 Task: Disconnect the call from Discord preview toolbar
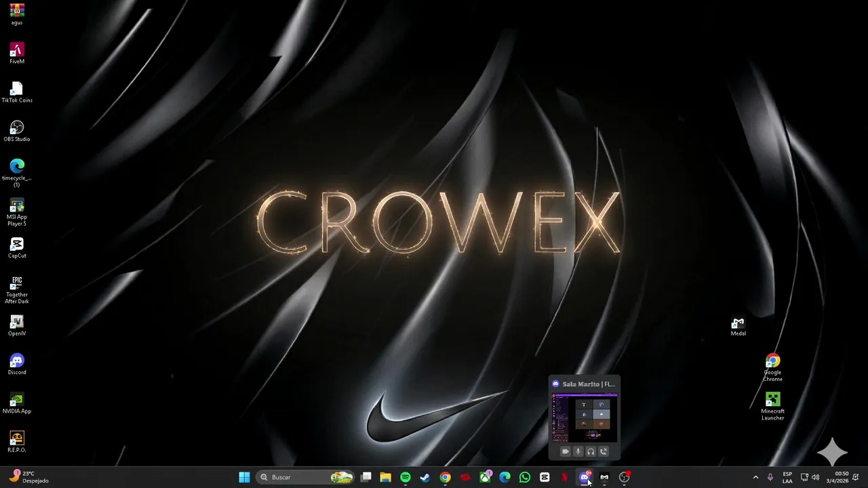604,451
